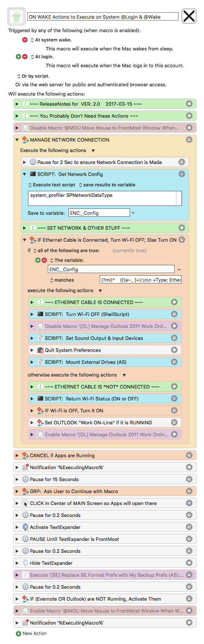Open 'Execute the following actions' triangle menu
This screenshot has width=204, height=644.
[x=93, y=151]
